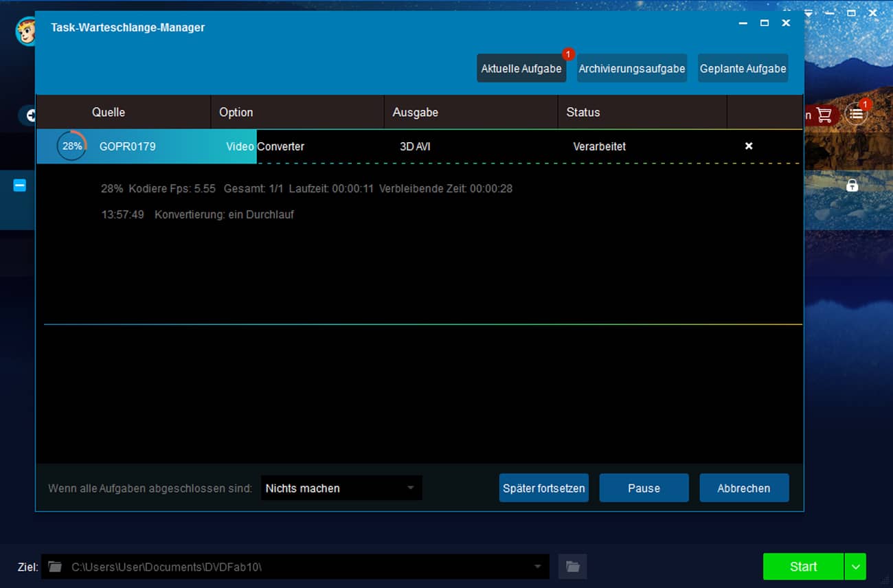Image resolution: width=893 pixels, height=588 pixels.
Task: Click the add plus icon on left edge
Action: pyautogui.click(x=30, y=115)
